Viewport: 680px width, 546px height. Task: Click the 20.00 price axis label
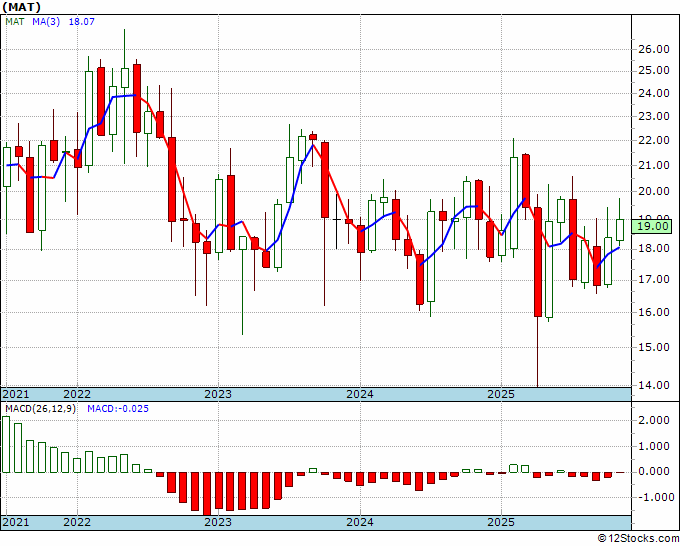point(654,191)
